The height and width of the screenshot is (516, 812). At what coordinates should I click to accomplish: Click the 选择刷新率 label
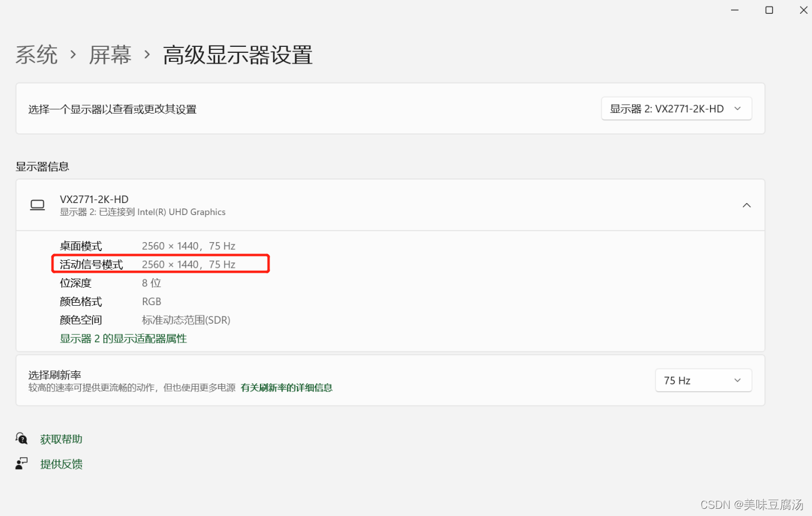[55, 375]
